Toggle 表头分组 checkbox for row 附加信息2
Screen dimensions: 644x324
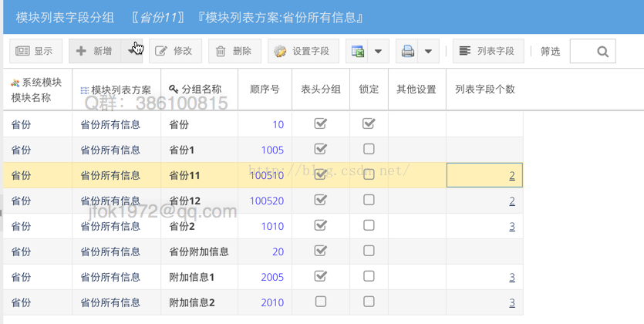coord(321,302)
